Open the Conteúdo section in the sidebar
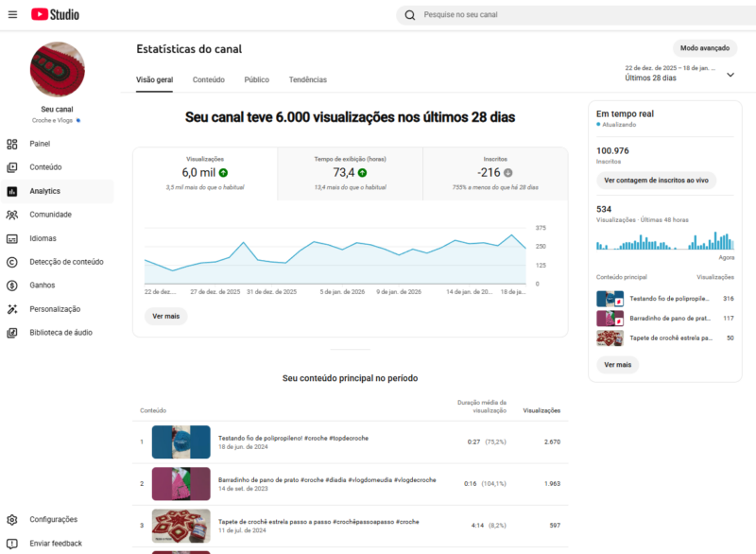The width and height of the screenshot is (756, 554). coord(49,167)
